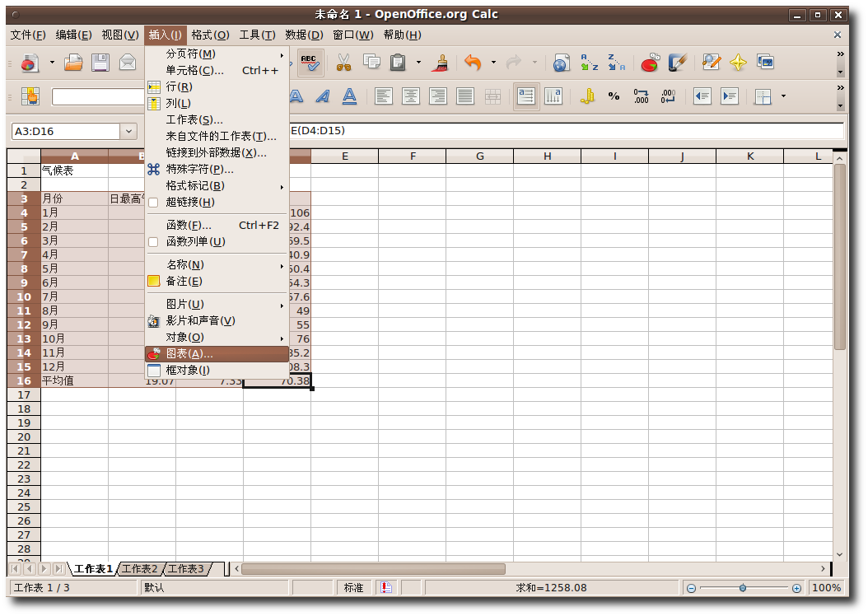Switch to the 工作表3 tab
868x616 pixels.
(186, 569)
